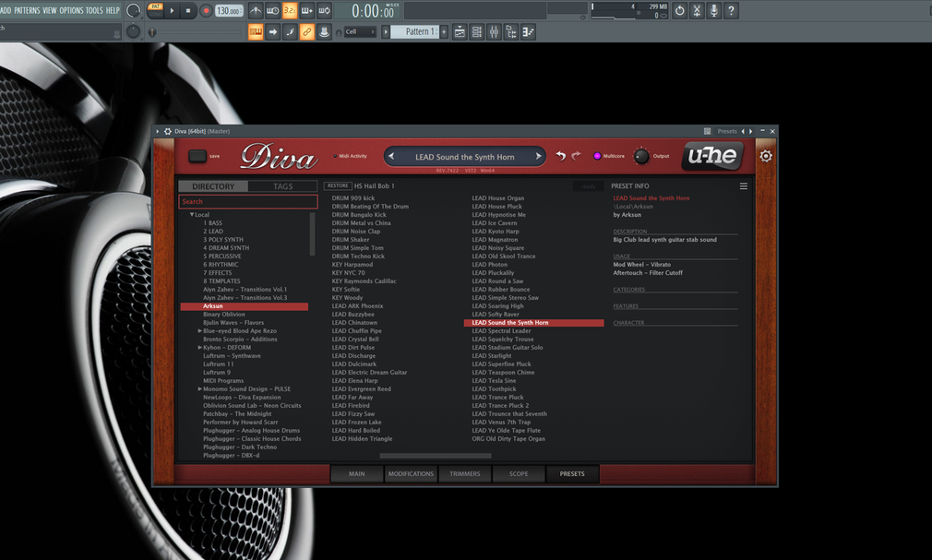The image size is (932, 560).
Task: Toggle loop recording icon
Action: tap(325, 11)
